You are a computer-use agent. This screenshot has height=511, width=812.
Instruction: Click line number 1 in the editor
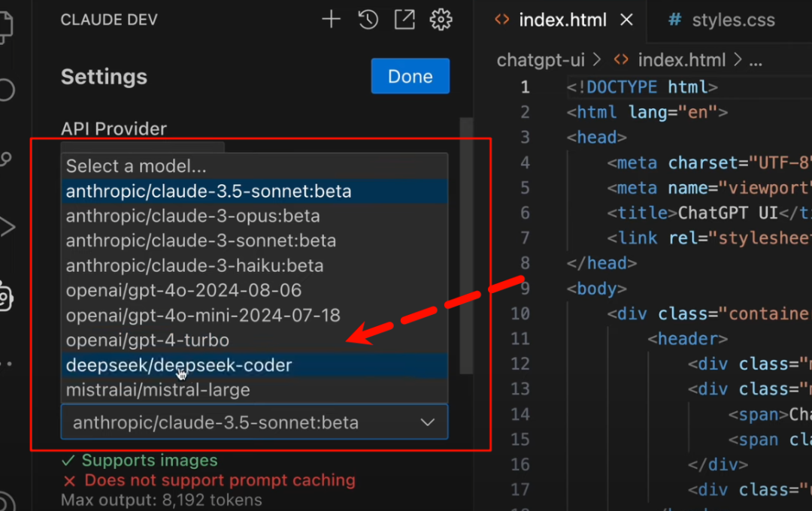(525, 87)
